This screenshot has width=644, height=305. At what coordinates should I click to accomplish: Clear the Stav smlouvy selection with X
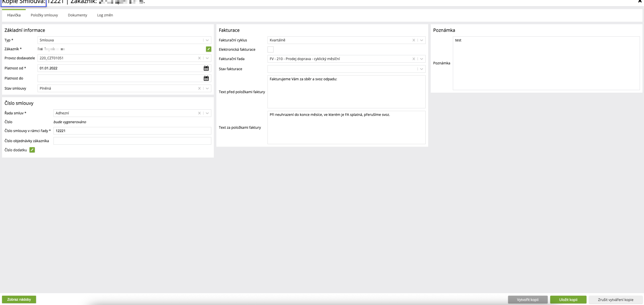[199, 88]
